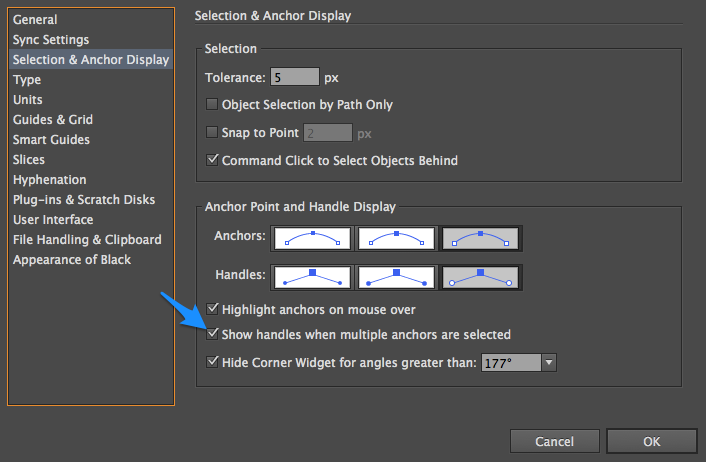Disable Highlight anchors on mouse over
This screenshot has width=706, height=462.
tap(212, 309)
